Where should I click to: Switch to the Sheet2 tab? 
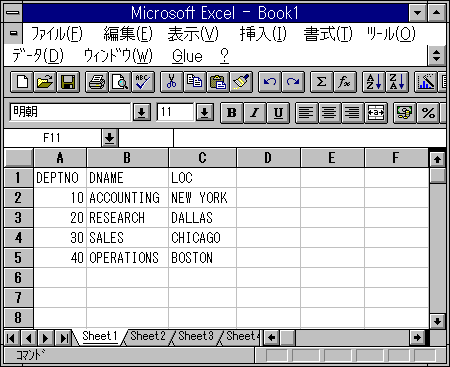coord(148,336)
